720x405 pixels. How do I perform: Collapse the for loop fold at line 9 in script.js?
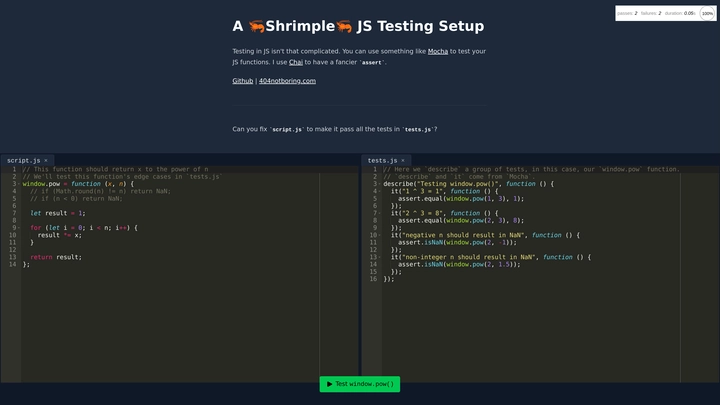click(x=19, y=228)
